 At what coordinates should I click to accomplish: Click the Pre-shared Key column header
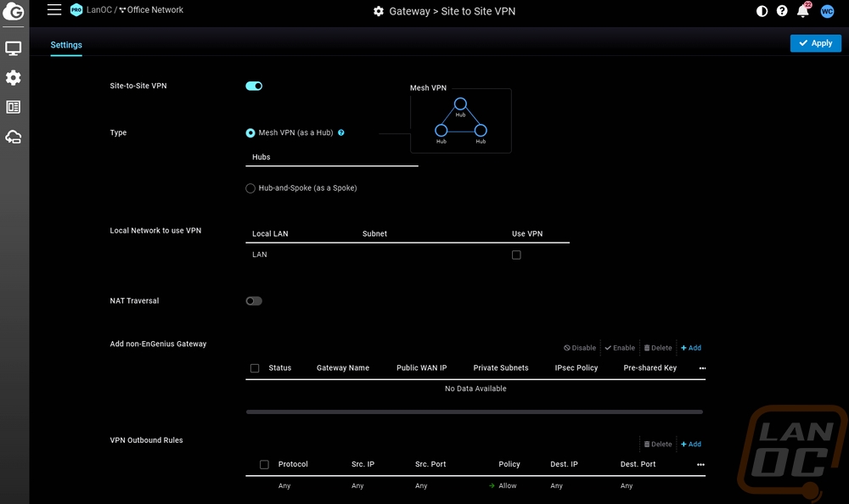pyautogui.click(x=649, y=368)
